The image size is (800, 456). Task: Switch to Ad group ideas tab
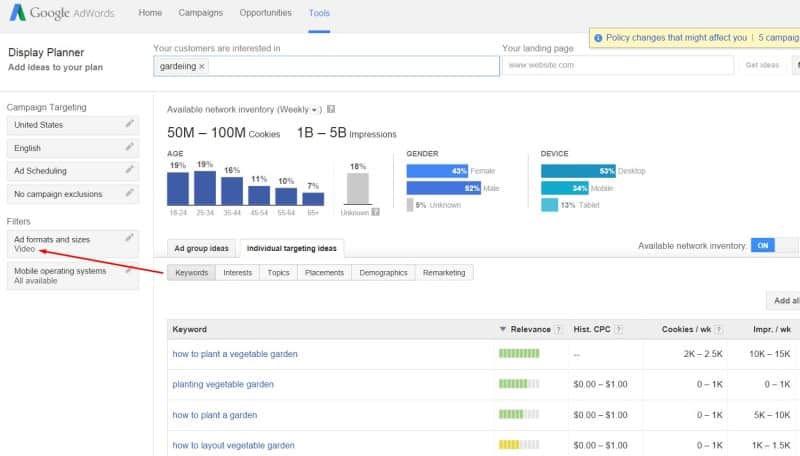tap(202, 248)
